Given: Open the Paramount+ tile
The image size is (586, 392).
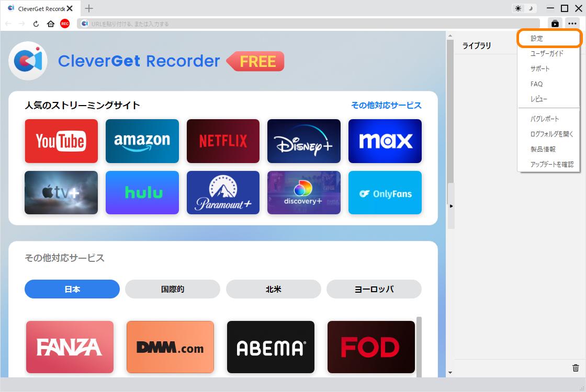Looking at the screenshot, I should pos(223,193).
